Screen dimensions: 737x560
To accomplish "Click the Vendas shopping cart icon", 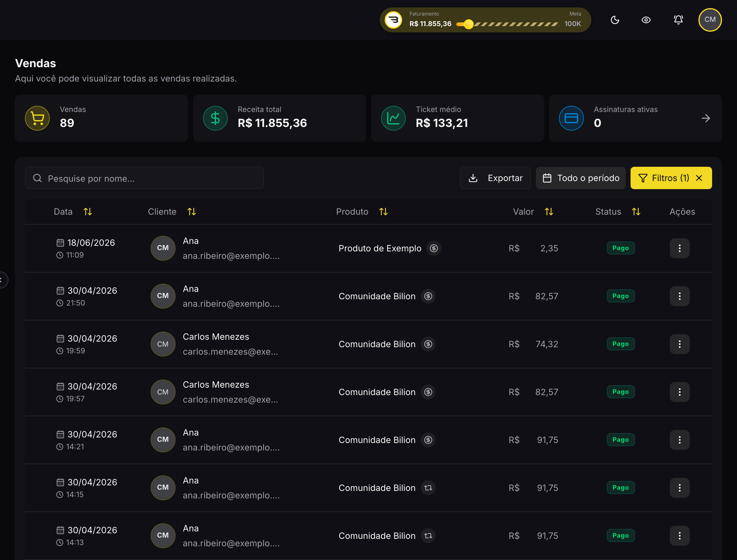I will [37, 118].
